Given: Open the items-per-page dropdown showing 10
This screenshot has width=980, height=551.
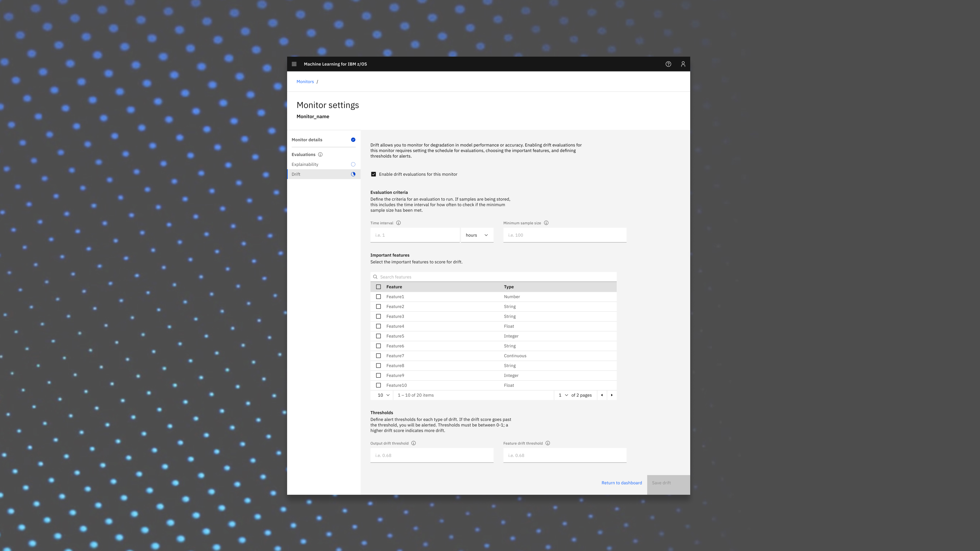Looking at the screenshot, I should pos(382,395).
